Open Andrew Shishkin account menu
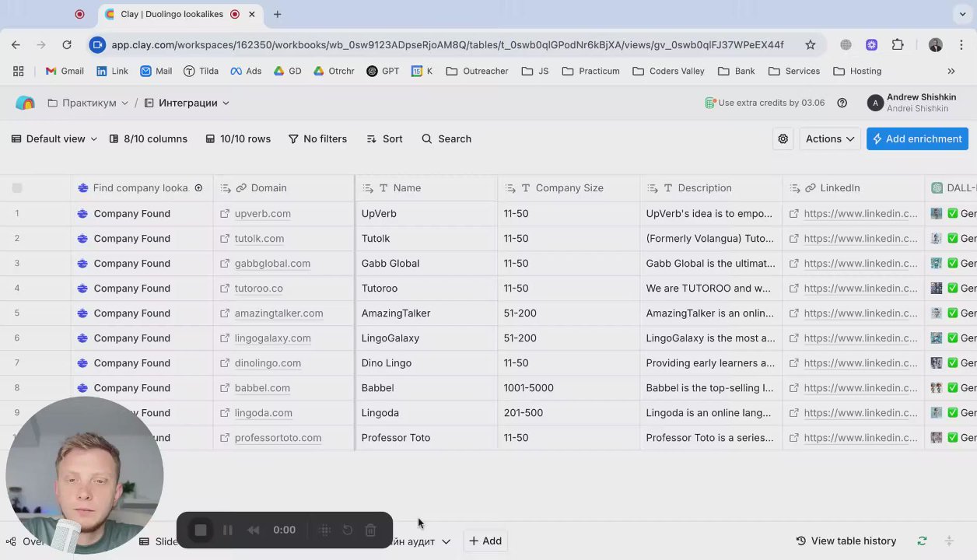This screenshot has height=560, width=977. tap(912, 103)
